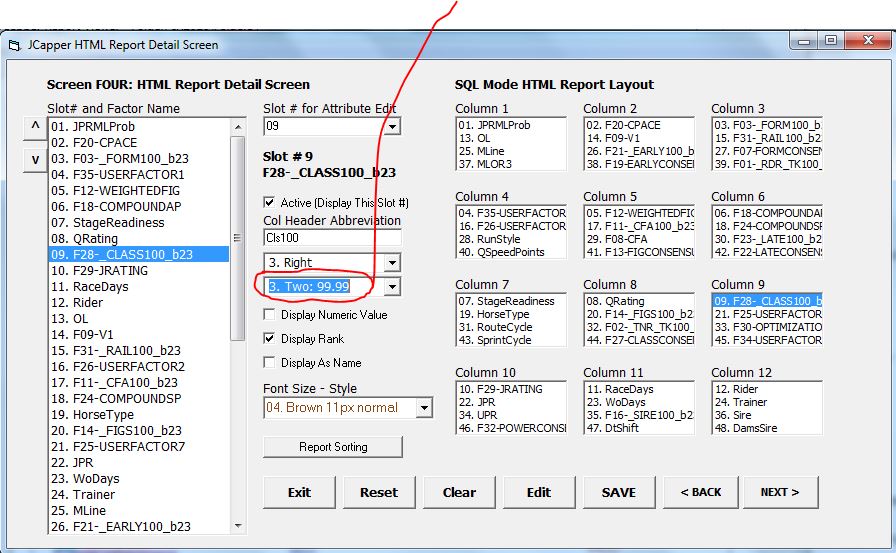This screenshot has height=553, width=896.
Task: Click the SAVE button
Action: (619, 492)
